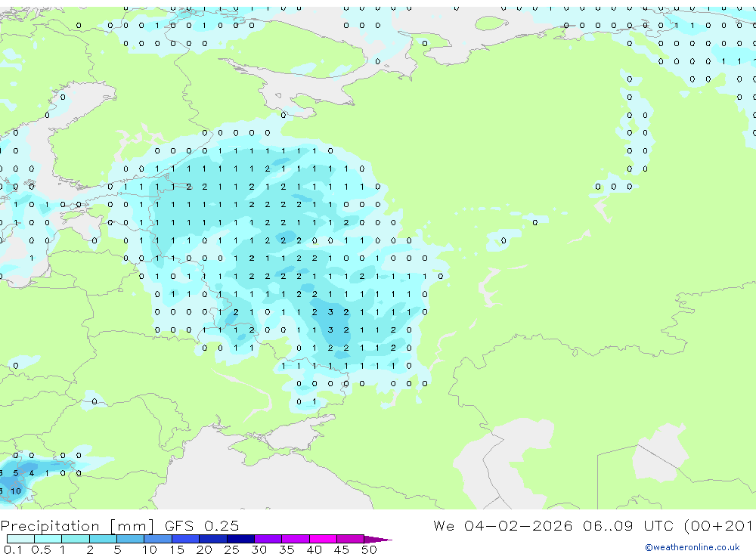The height and width of the screenshot is (554, 756).
Task: Click the 0.1–0.5 mm legend color box
Action: point(20,539)
